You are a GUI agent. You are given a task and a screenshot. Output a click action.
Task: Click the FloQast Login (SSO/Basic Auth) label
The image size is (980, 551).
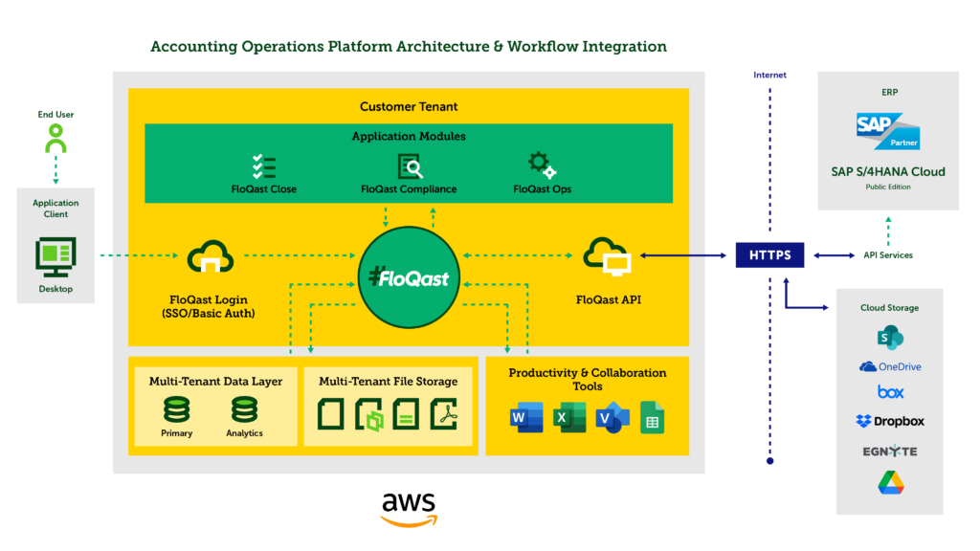point(209,306)
